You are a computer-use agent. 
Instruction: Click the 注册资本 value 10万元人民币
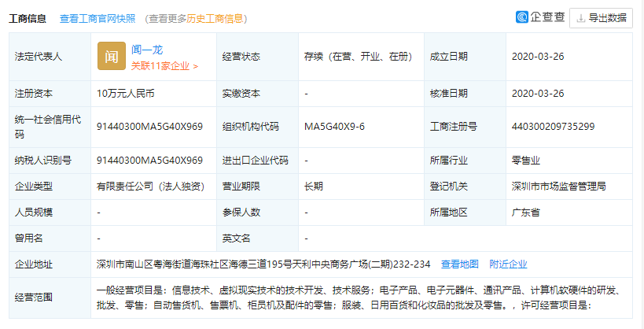pyautogui.click(x=126, y=93)
